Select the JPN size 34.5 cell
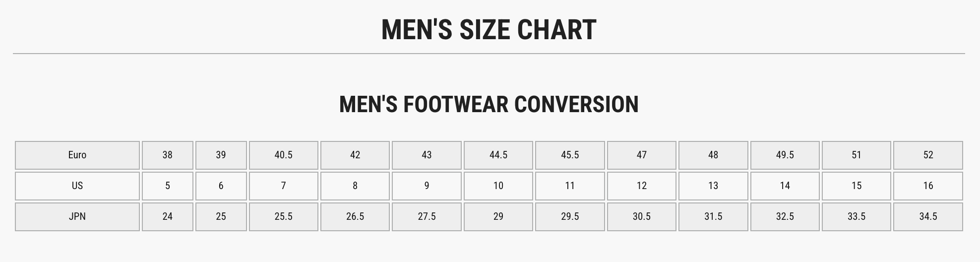 coord(928,217)
